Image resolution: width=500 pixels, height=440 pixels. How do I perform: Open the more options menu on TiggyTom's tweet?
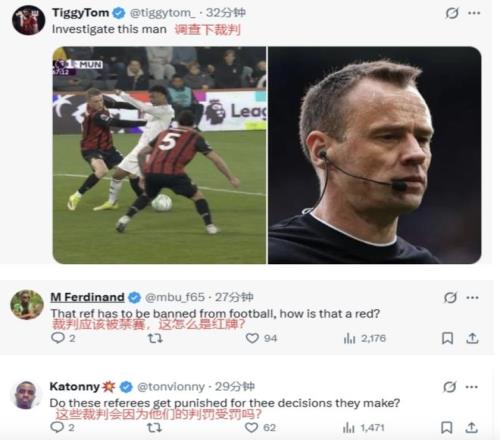click(474, 13)
